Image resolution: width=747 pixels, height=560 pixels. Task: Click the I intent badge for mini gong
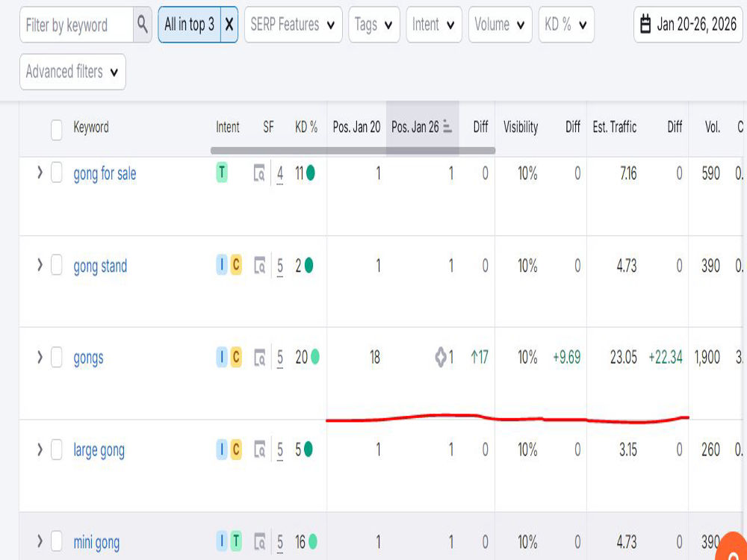pos(222,541)
